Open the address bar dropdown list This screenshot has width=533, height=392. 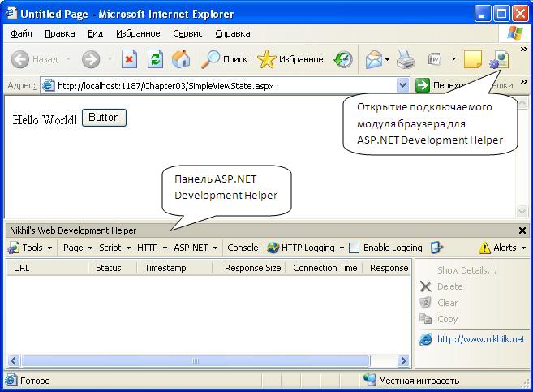402,85
